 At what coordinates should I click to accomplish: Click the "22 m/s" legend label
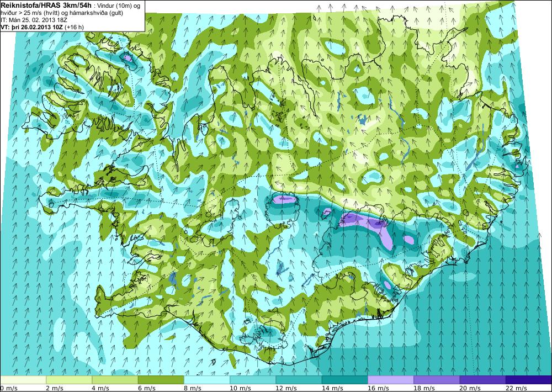pyautogui.click(x=517, y=388)
